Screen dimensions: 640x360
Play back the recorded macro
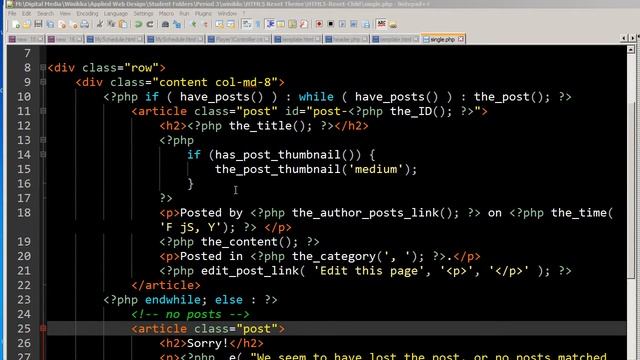pos(342,24)
